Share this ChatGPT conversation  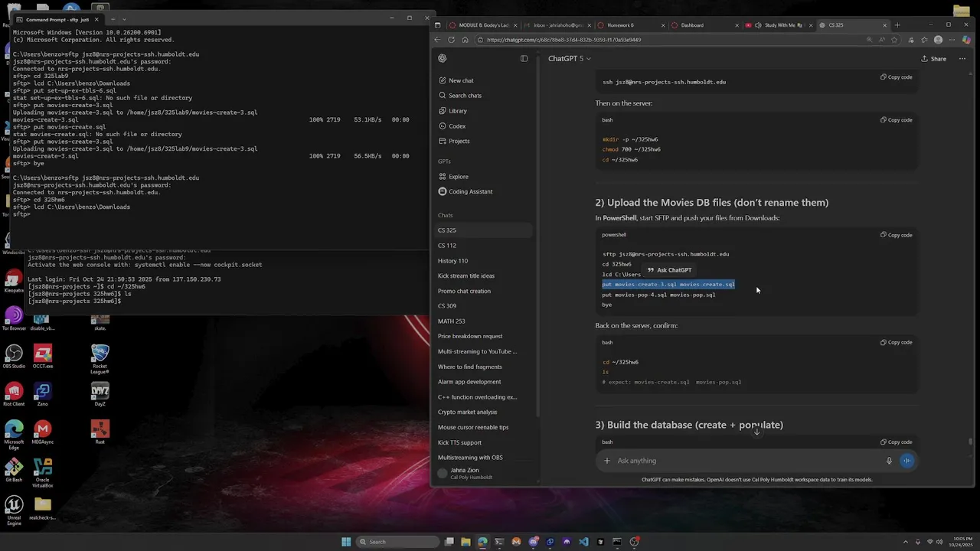(x=933, y=58)
